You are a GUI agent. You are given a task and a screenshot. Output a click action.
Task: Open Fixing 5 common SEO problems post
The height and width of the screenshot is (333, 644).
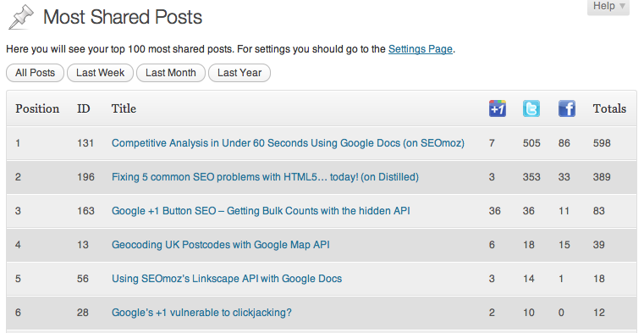tap(265, 177)
